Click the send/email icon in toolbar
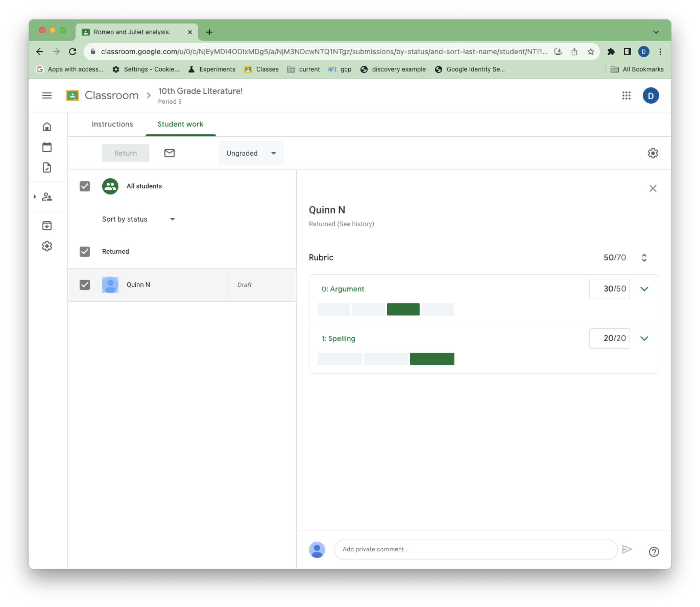Screen dimensions: 700x607 (x=169, y=153)
